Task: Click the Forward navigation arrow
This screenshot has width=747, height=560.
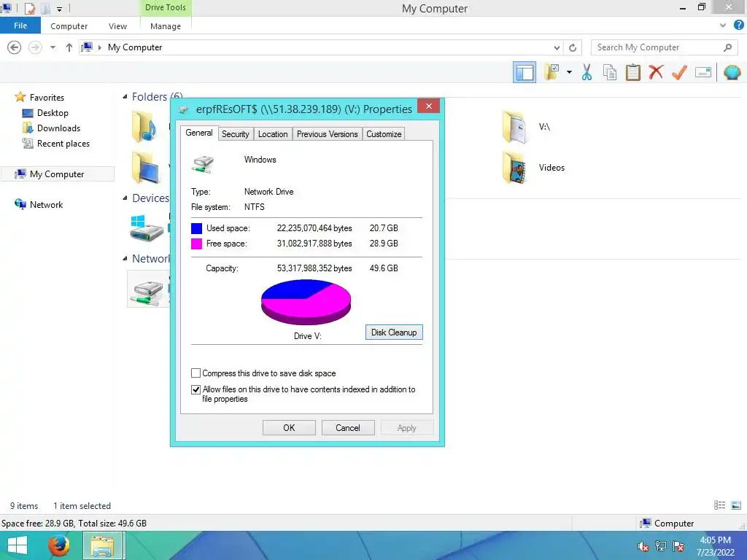Action: pyautogui.click(x=35, y=47)
